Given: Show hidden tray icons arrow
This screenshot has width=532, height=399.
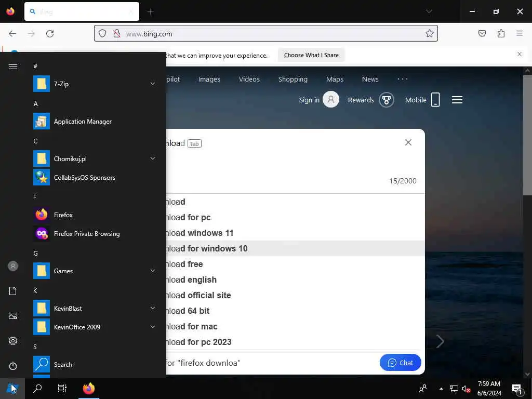Looking at the screenshot, I should pos(441,389).
